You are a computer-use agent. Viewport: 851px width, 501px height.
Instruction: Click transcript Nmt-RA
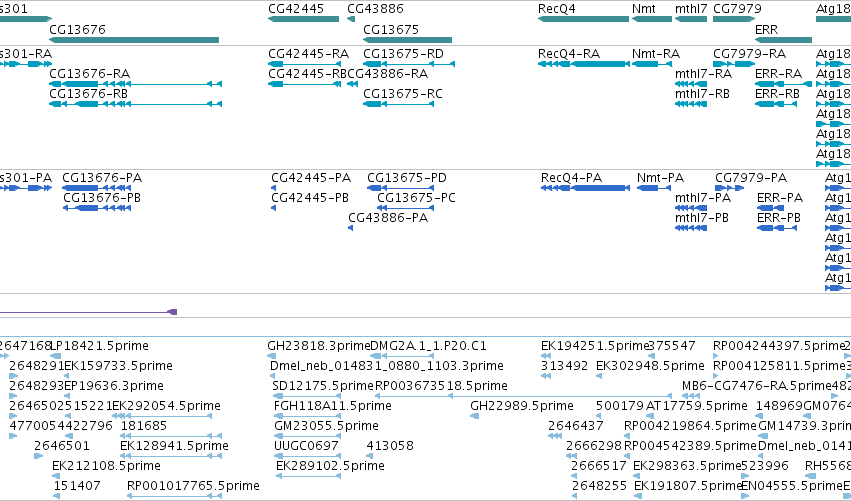click(656, 54)
